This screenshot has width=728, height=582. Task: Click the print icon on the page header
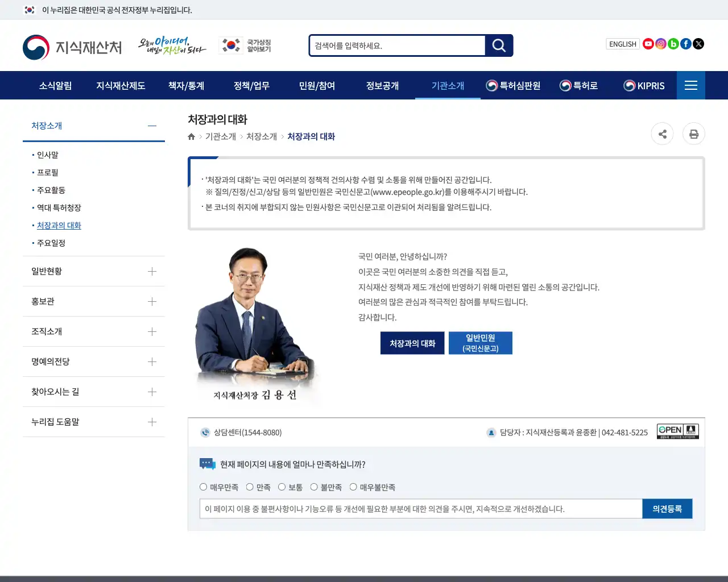pos(694,134)
